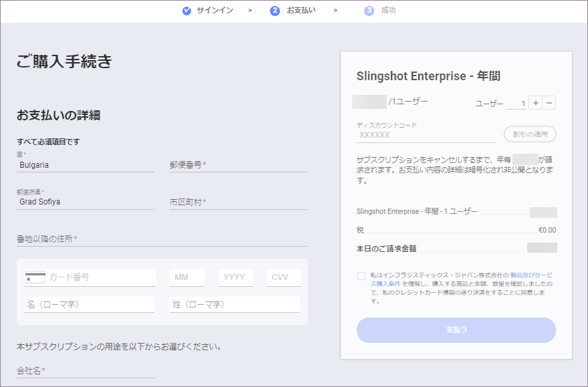This screenshot has height=387, width=588.
Task: Click the Slingshot Enterprise - 年間 - 1 ユーザー line item
Action: tap(417, 211)
